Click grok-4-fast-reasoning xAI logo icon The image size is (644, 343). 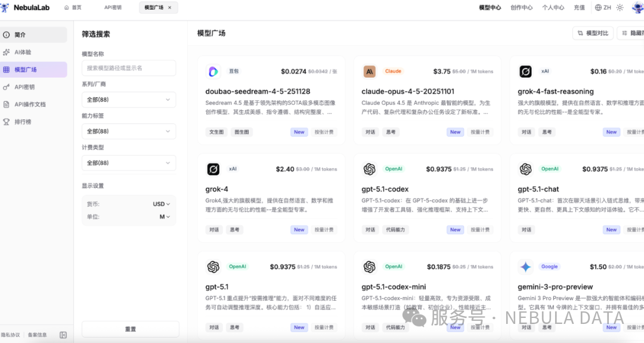[x=525, y=72]
